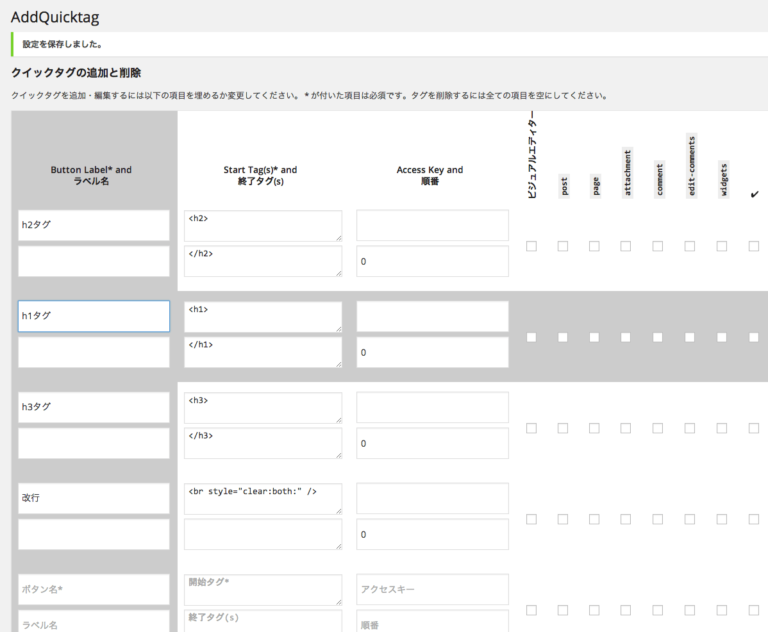This screenshot has height=632, width=768.
Task: Tick the post checkbox in the h2タグ row
Action: click(563, 246)
